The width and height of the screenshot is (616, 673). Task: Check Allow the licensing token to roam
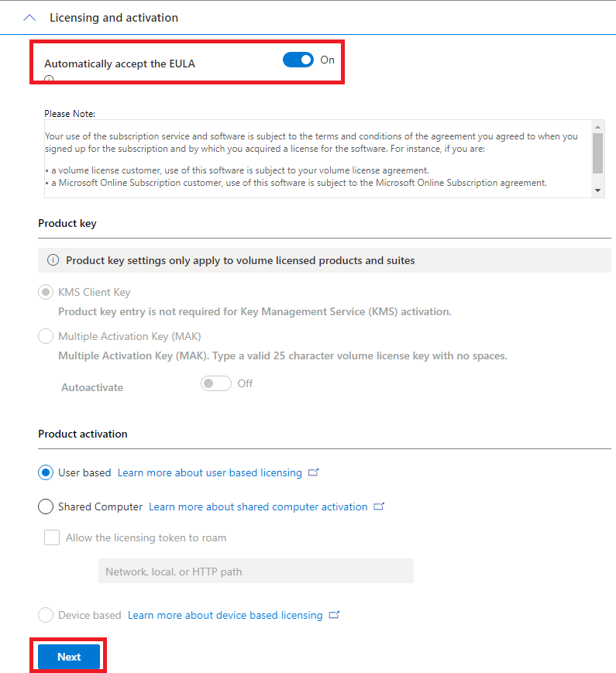point(52,537)
